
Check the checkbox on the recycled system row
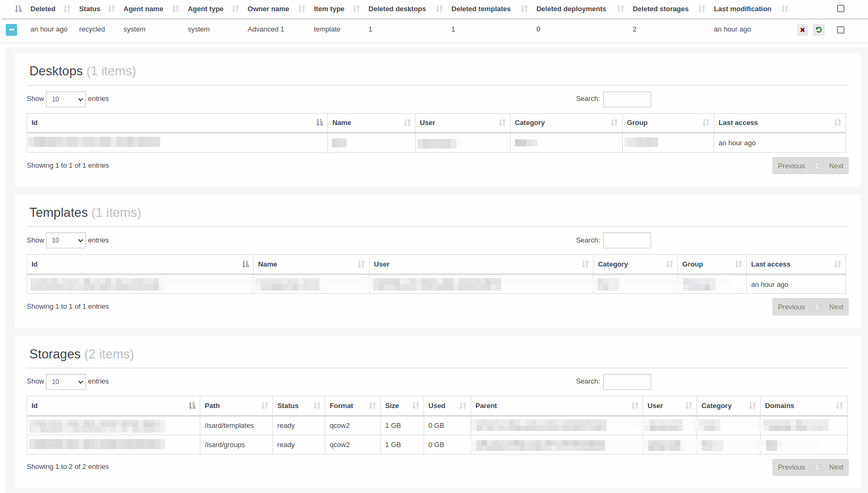click(x=840, y=30)
